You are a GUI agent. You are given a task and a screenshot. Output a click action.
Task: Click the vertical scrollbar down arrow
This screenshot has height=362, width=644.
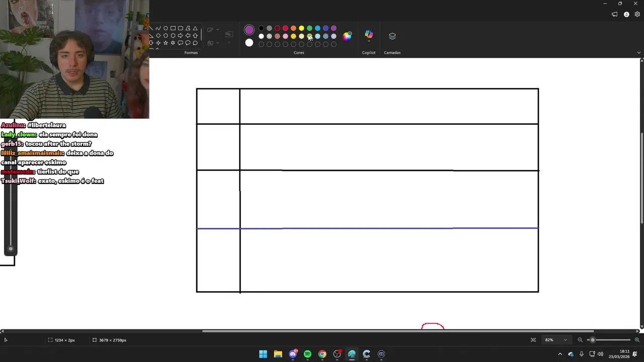641,326
